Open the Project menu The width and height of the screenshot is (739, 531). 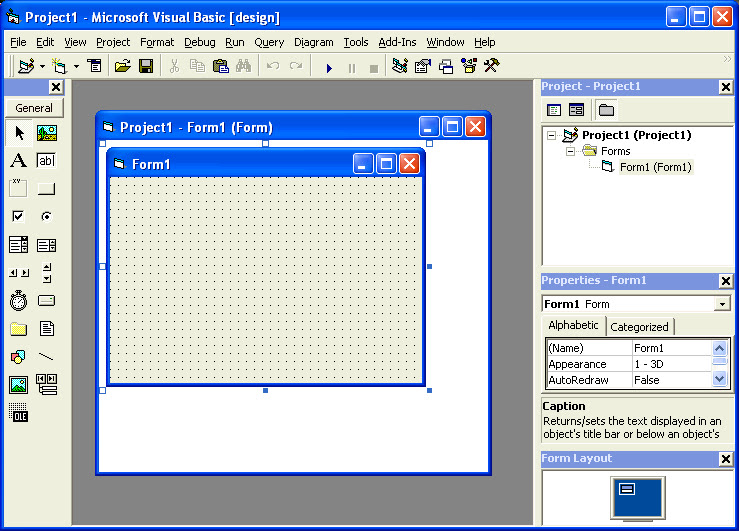tap(113, 42)
